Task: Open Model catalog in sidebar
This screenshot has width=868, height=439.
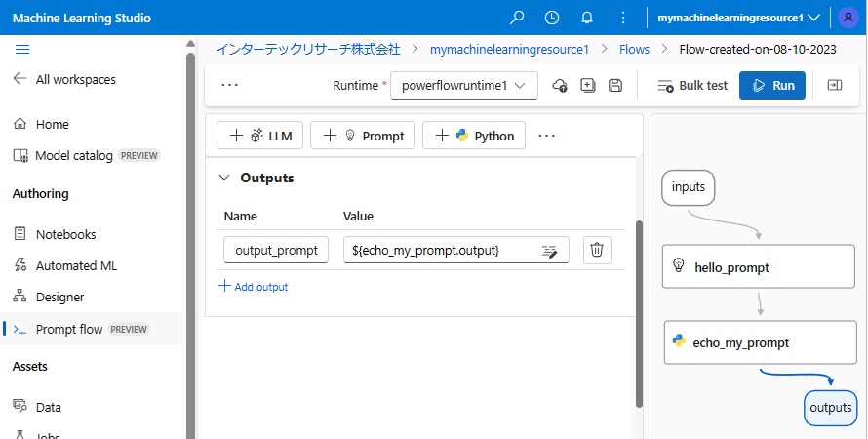Action: coord(87,155)
